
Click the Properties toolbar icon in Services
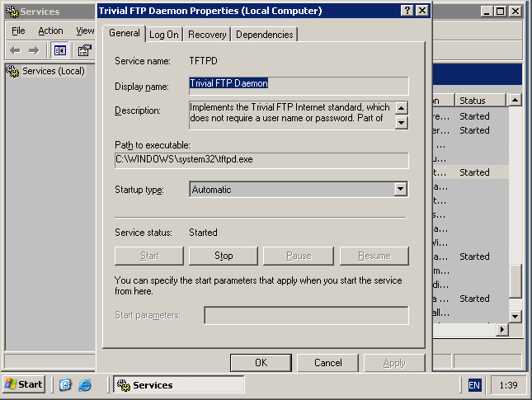coord(84,50)
